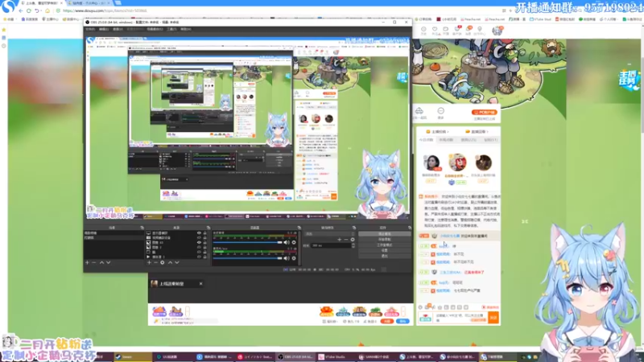Select the second scene in OBS Scenes list
Screen dimensions: 644x362
click(114, 237)
